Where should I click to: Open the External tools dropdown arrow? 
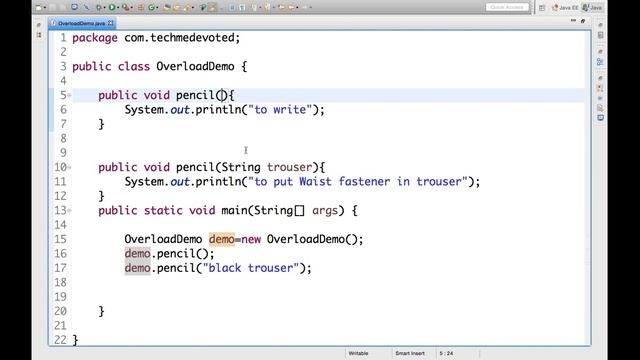click(132, 7)
